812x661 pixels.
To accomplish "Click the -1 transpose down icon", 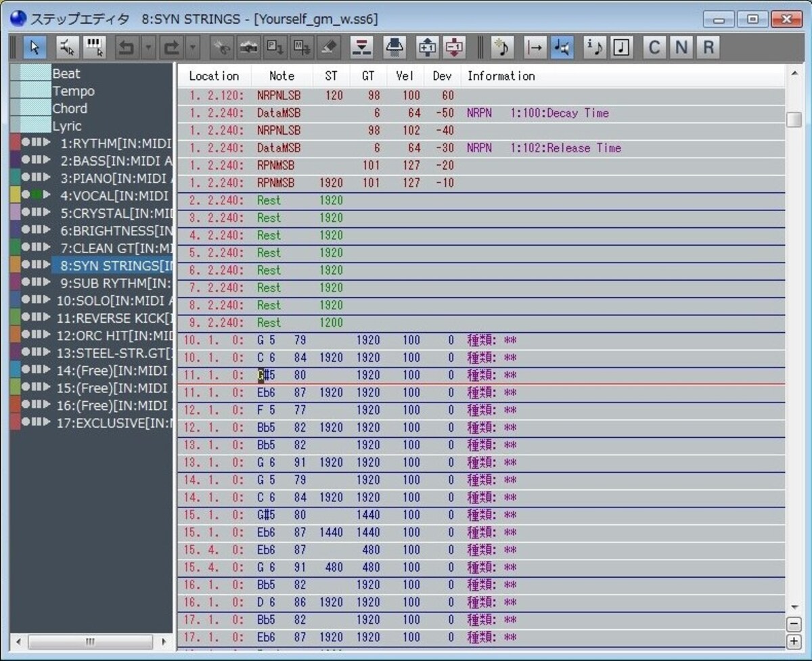I will (x=454, y=47).
